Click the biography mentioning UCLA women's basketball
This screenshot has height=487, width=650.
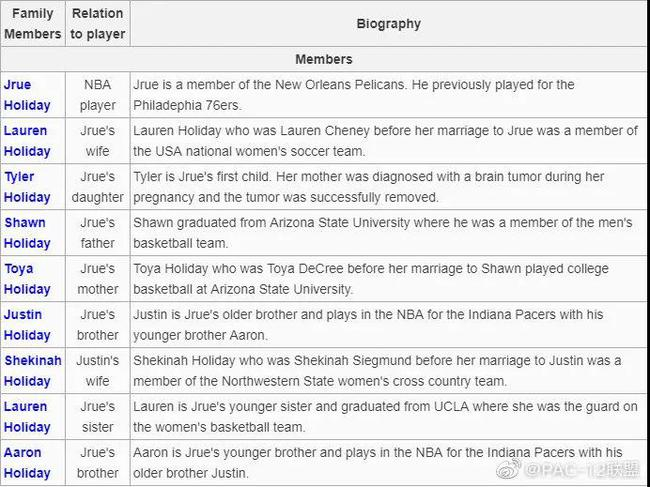click(x=385, y=417)
